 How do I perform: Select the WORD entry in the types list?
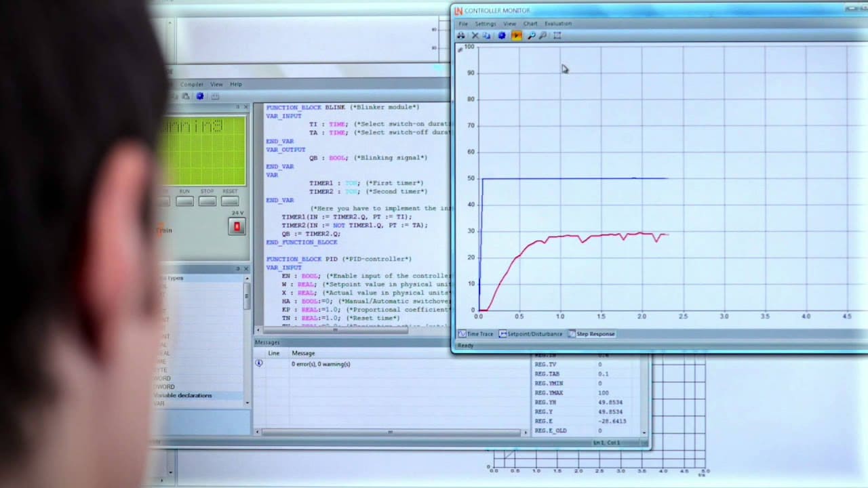[163, 379]
